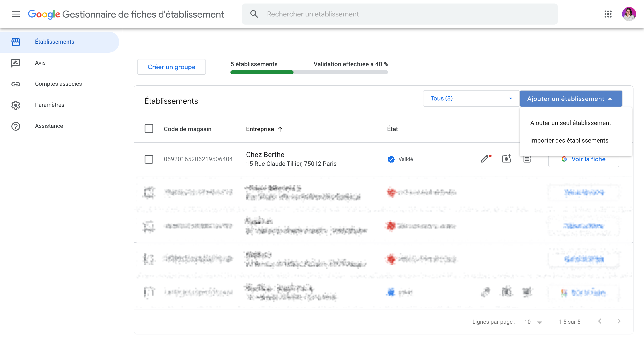Collapse the Ajouter un établissement dropdown
Image resolution: width=644 pixels, height=350 pixels.
[x=571, y=99]
